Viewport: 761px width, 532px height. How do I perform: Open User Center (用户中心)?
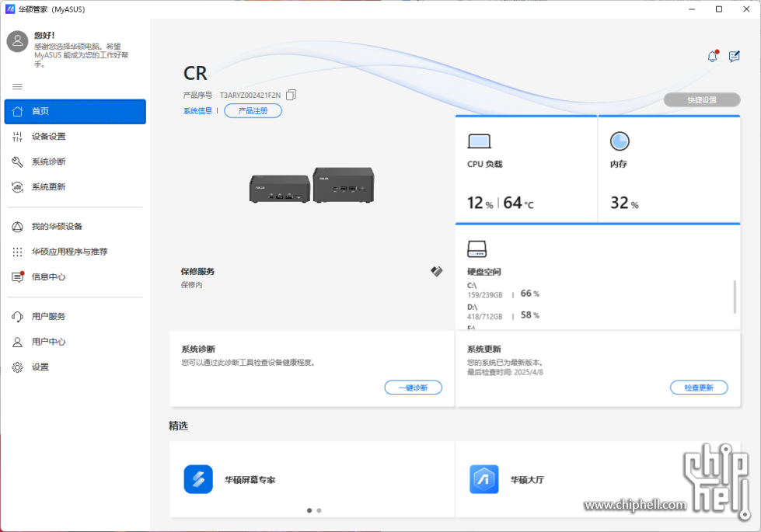tap(75, 342)
